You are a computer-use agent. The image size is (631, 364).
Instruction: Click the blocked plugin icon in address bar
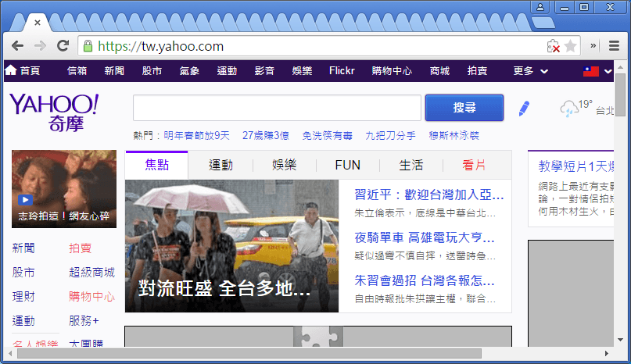(553, 46)
